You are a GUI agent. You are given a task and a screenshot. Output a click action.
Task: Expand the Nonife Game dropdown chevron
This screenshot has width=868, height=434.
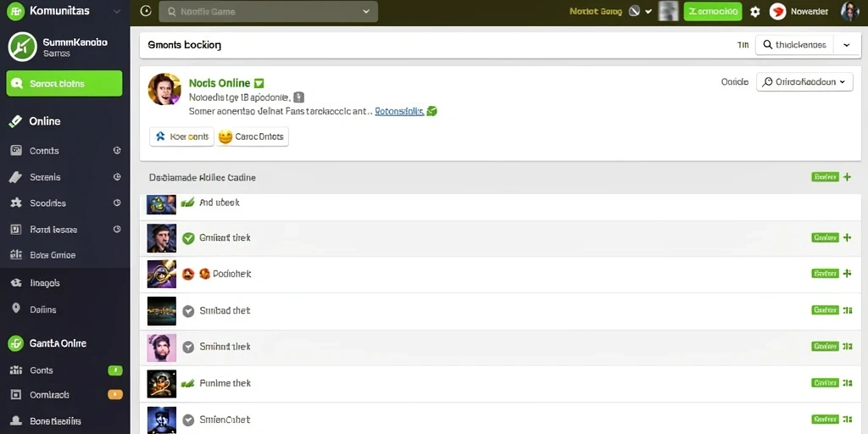point(366,11)
